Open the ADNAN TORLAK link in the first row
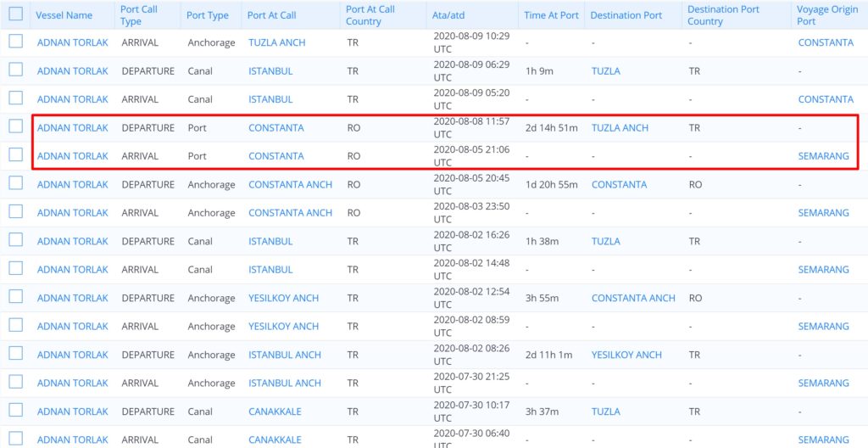The width and height of the screenshot is (868, 448). [72, 42]
